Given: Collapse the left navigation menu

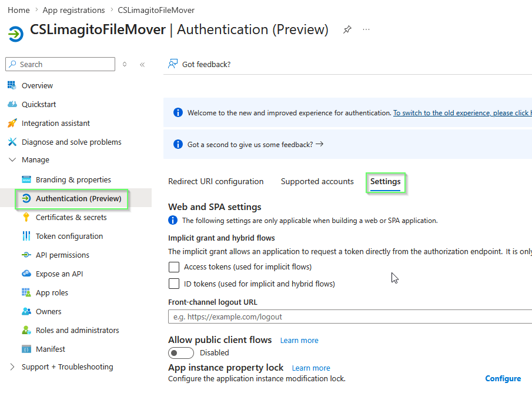Looking at the screenshot, I should (142, 64).
